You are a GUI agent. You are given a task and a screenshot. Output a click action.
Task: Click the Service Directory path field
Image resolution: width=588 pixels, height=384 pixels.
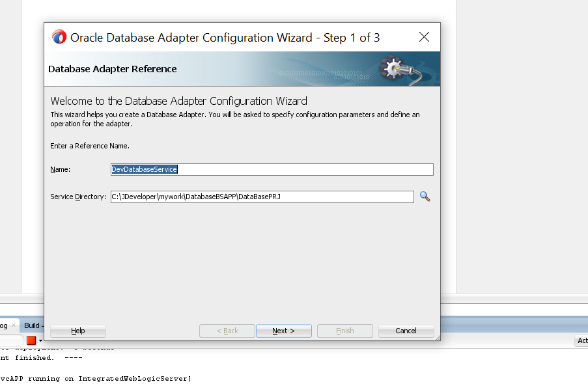262,197
